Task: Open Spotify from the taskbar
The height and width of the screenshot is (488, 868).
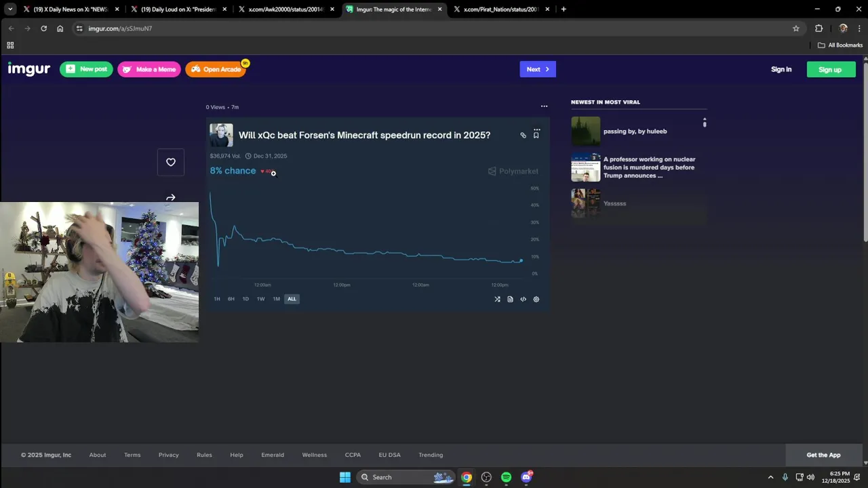Action: (506, 477)
